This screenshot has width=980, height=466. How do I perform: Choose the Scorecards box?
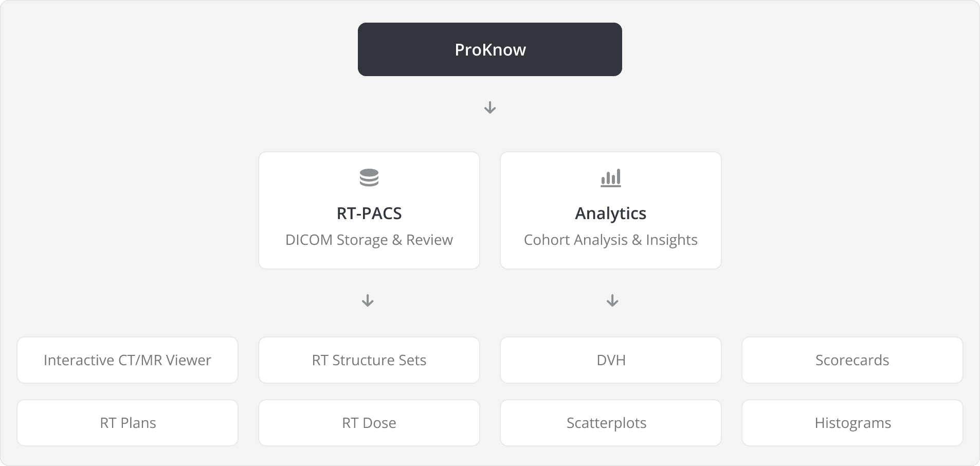[852, 360]
